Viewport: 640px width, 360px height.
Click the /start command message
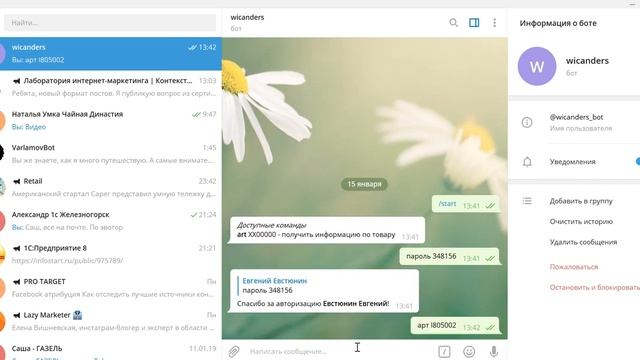point(466,204)
